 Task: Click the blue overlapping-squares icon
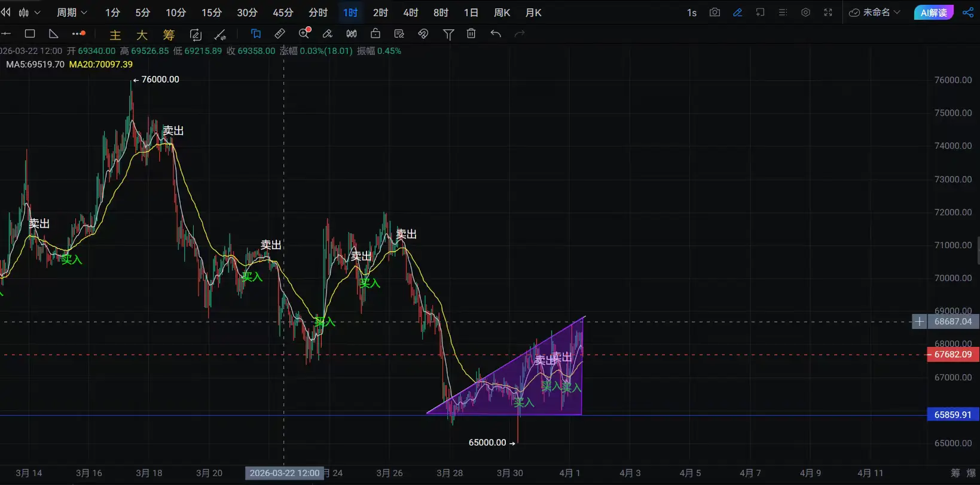(x=256, y=34)
